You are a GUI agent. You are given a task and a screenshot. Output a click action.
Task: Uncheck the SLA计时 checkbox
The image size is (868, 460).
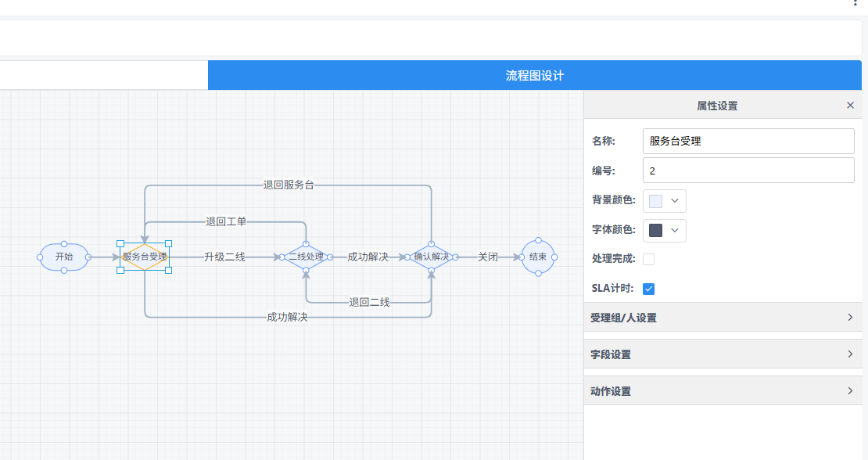[x=649, y=289]
